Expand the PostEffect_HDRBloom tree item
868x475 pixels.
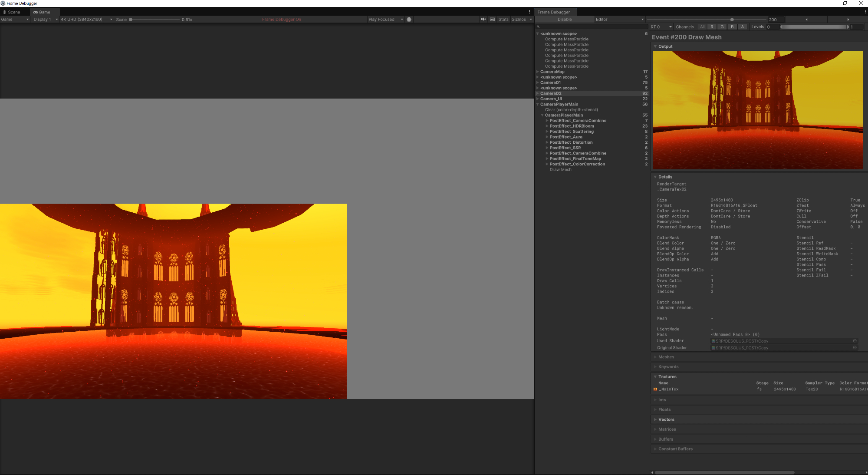[x=547, y=126]
